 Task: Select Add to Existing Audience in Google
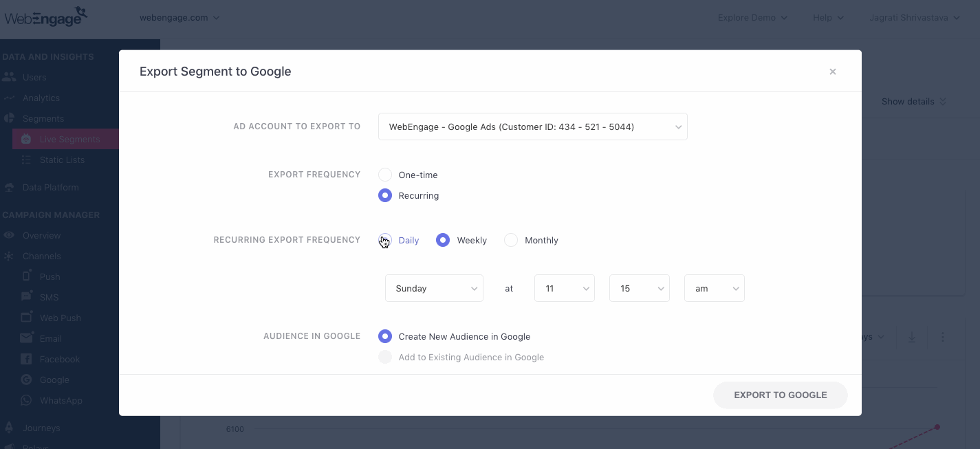click(385, 357)
